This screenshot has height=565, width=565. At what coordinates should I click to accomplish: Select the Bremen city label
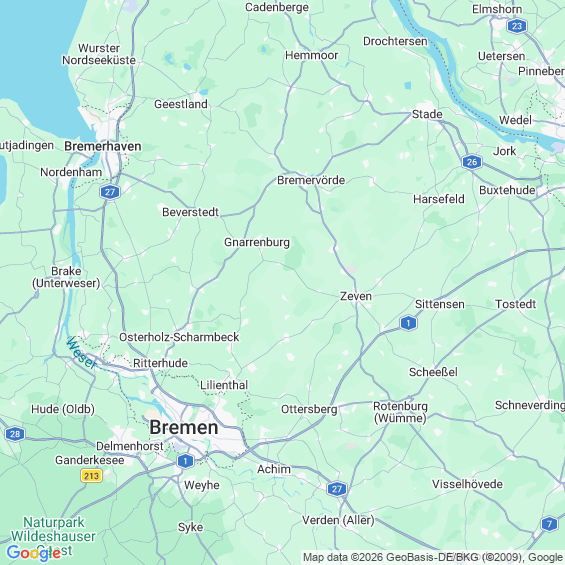tap(184, 427)
